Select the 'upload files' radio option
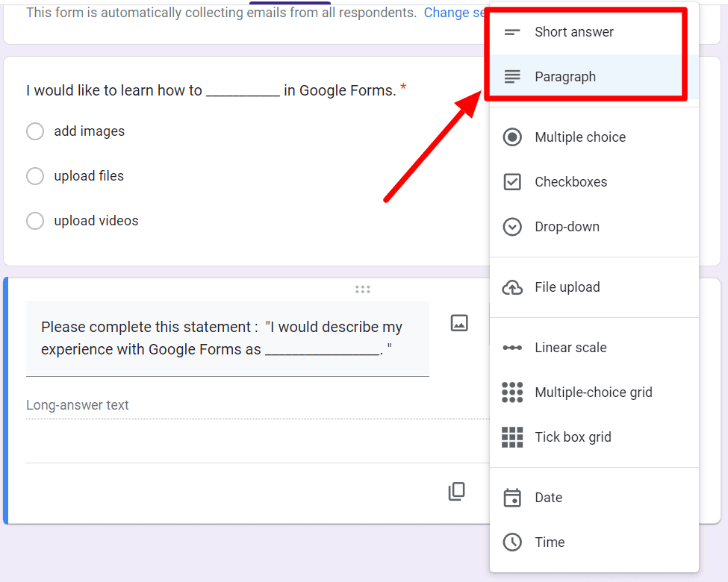This screenshot has height=582, width=728. tap(35, 176)
